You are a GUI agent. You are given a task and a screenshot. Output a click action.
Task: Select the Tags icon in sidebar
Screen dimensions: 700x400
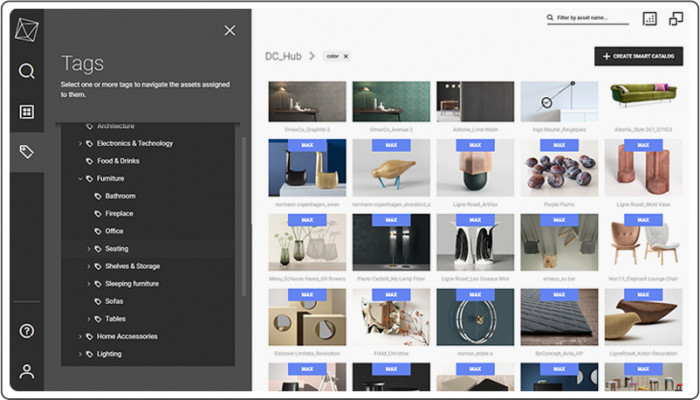27,152
